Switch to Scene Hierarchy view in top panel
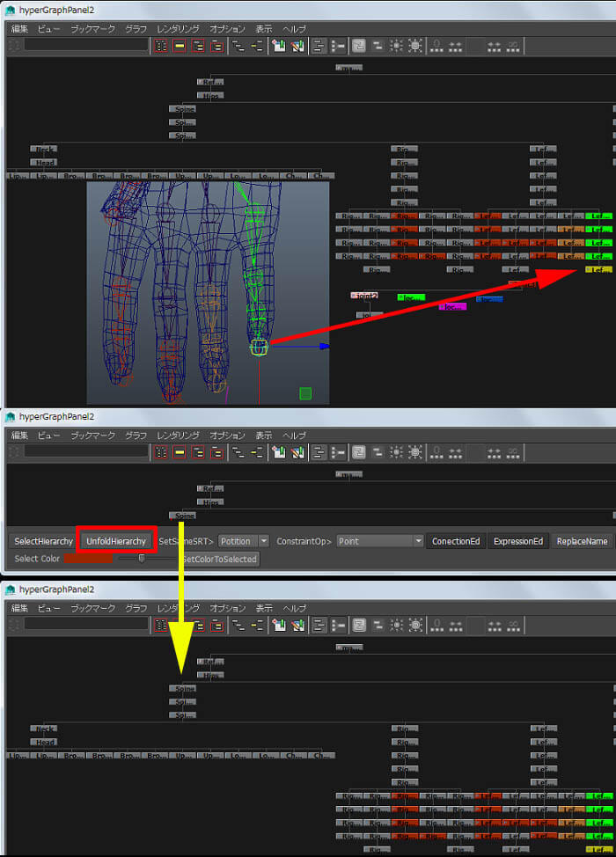The height and width of the screenshot is (857, 616). click(238, 46)
